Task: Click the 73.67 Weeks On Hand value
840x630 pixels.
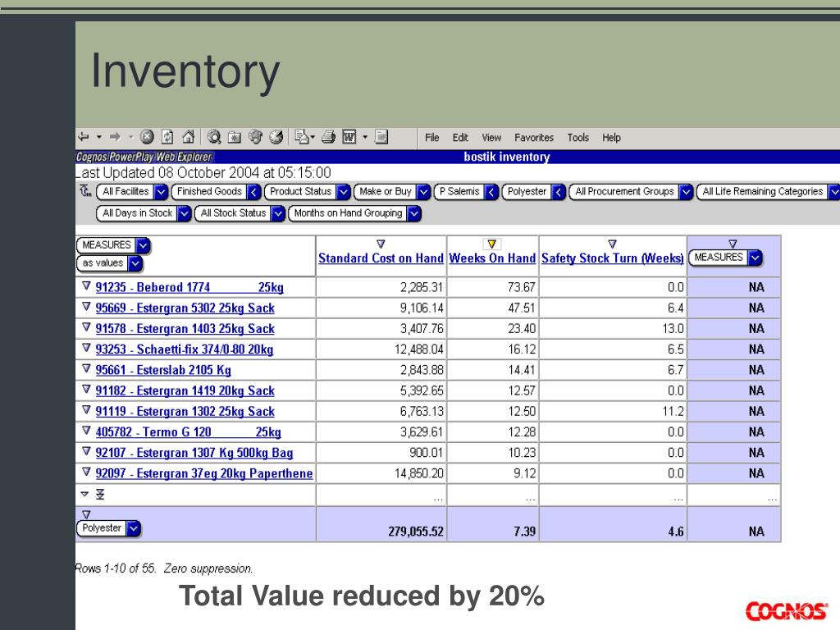Action: coord(521,287)
